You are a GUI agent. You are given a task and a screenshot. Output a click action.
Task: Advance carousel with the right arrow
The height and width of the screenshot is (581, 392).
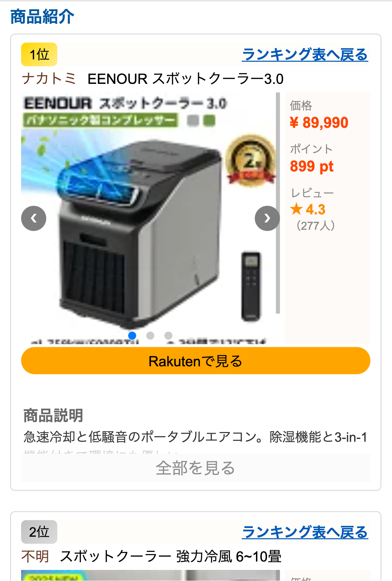[267, 218]
